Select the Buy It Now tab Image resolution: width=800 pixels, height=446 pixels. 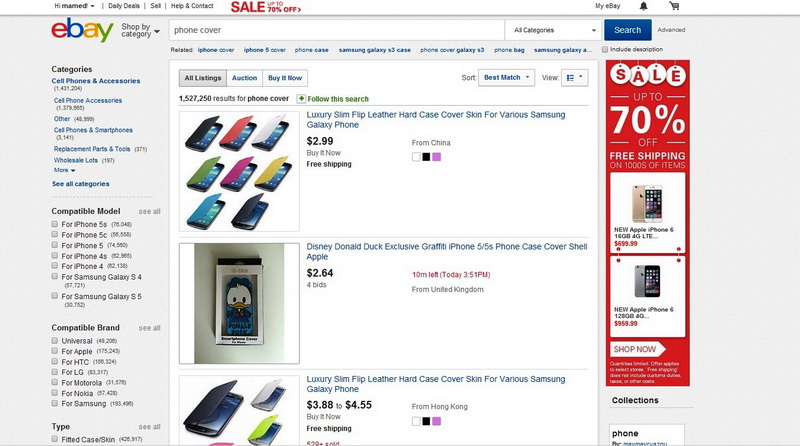(x=285, y=77)
